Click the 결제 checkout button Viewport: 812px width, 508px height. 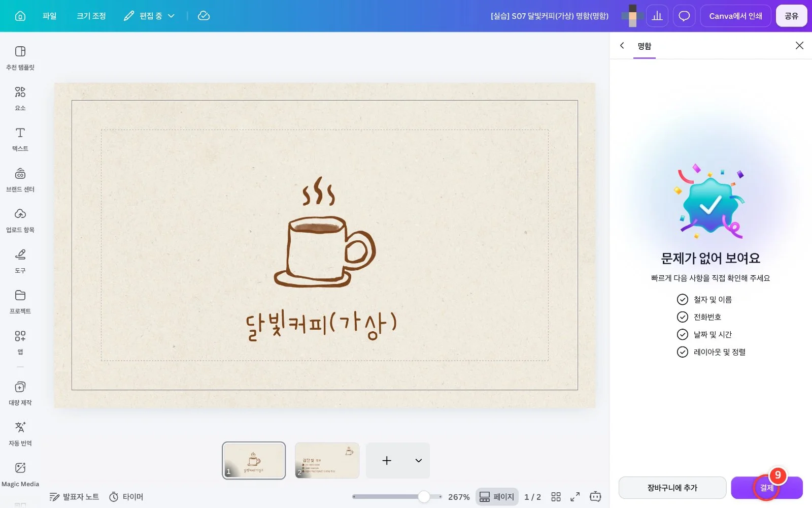pos(767,488)
